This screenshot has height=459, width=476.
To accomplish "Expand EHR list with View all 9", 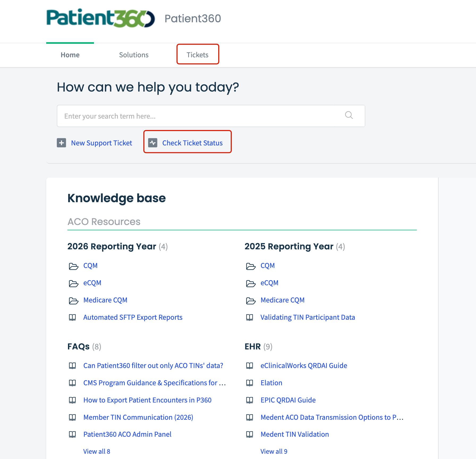I will (x=274, y=451).
